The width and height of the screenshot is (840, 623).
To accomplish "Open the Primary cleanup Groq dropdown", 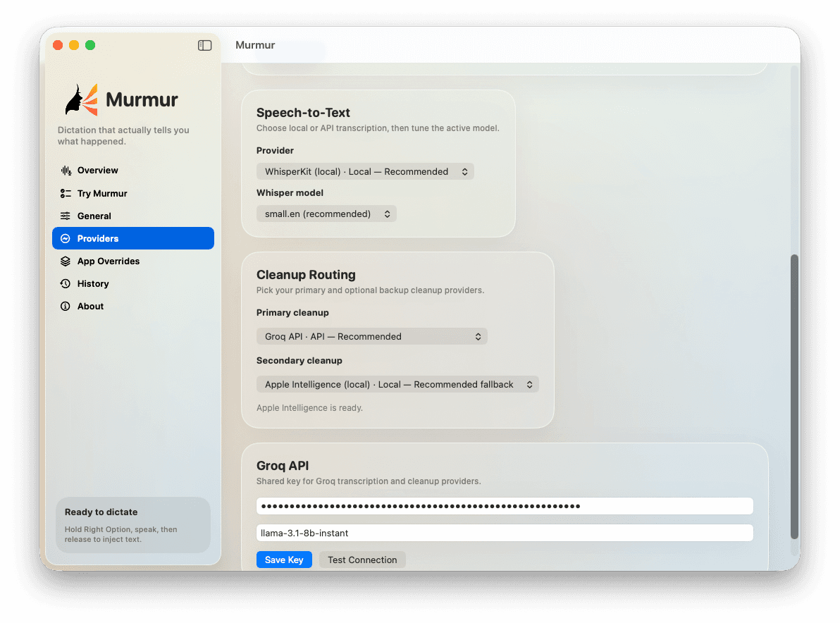I will 371,336.
